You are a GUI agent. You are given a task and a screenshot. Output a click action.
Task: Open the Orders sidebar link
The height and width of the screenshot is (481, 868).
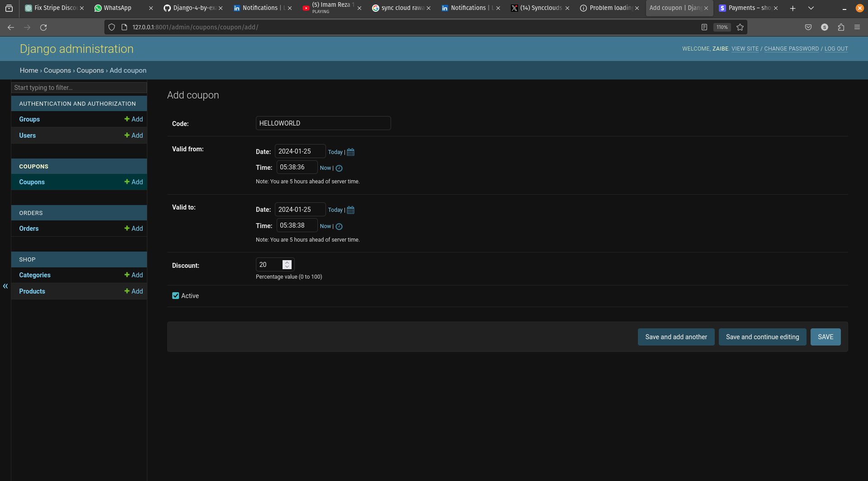pyautogui.click(x=29, y=229)
